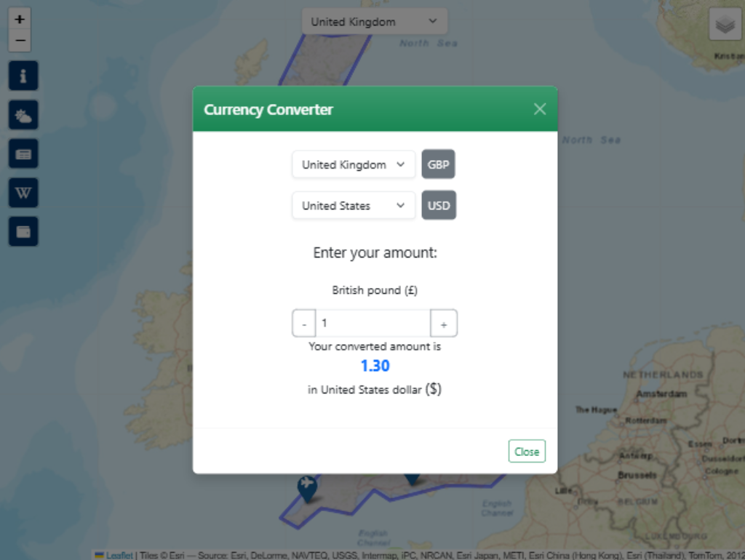Show the weather forecast panel
Screen dimensions: 745x560
23,115
